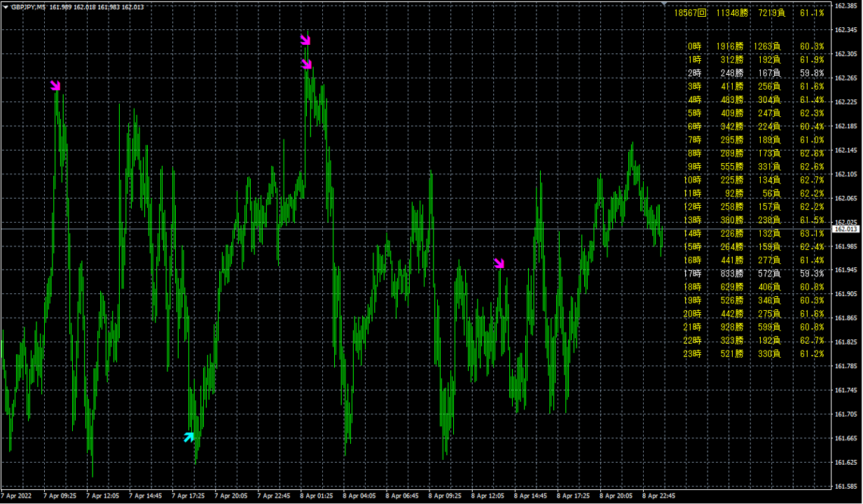Click the 1263負 losses value
The image size is (863, 504).
767,46
